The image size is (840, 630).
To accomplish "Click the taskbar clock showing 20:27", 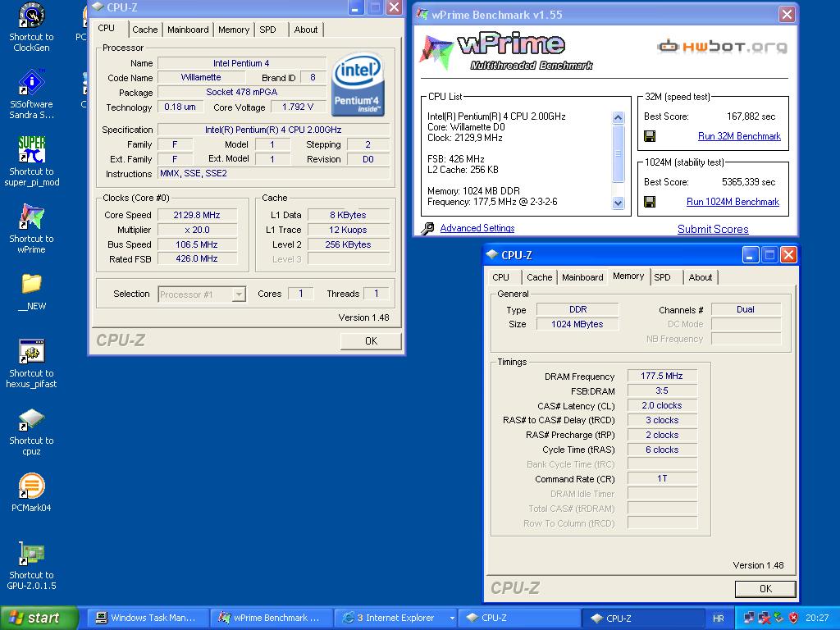I will (817, 619).
